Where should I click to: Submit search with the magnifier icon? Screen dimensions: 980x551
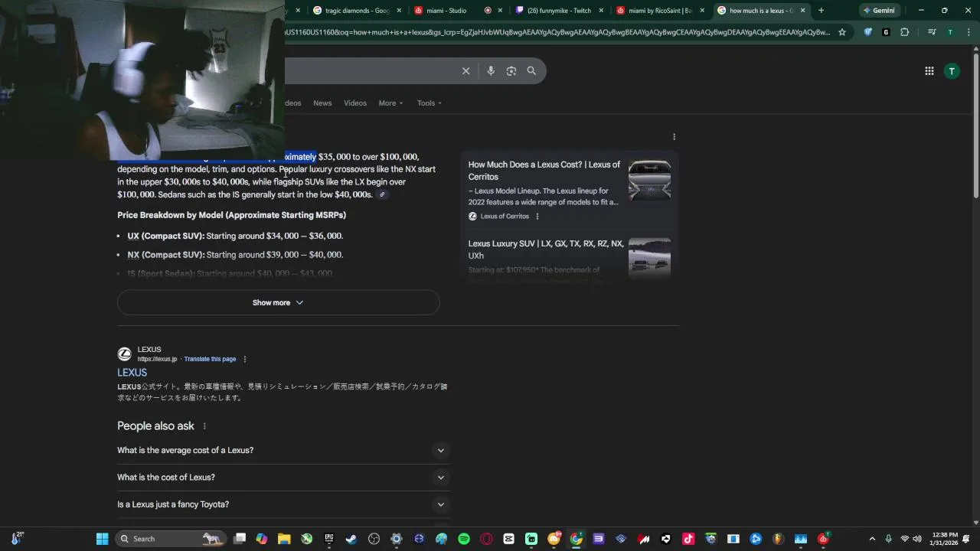pyautogui.click(x=531, y=71)
